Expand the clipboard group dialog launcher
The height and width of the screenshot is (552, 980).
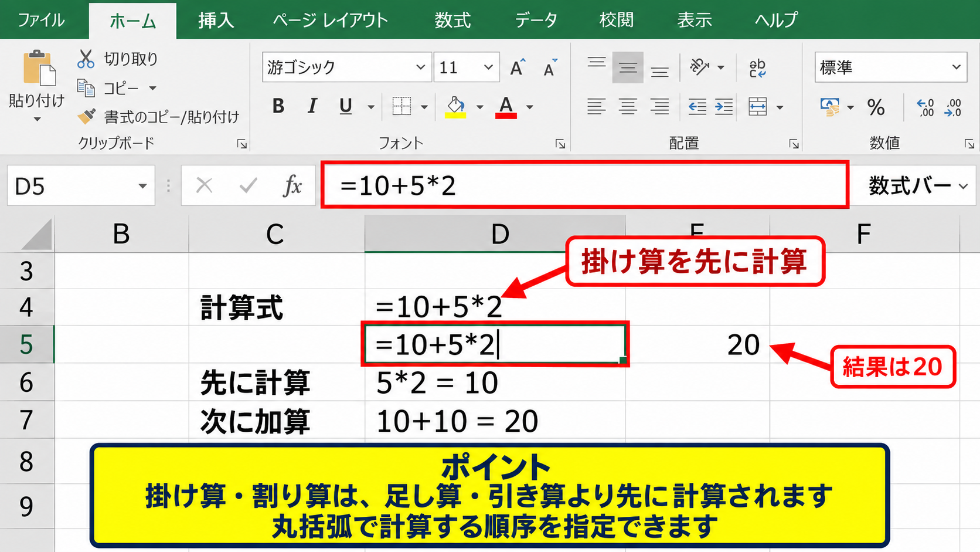241,144
